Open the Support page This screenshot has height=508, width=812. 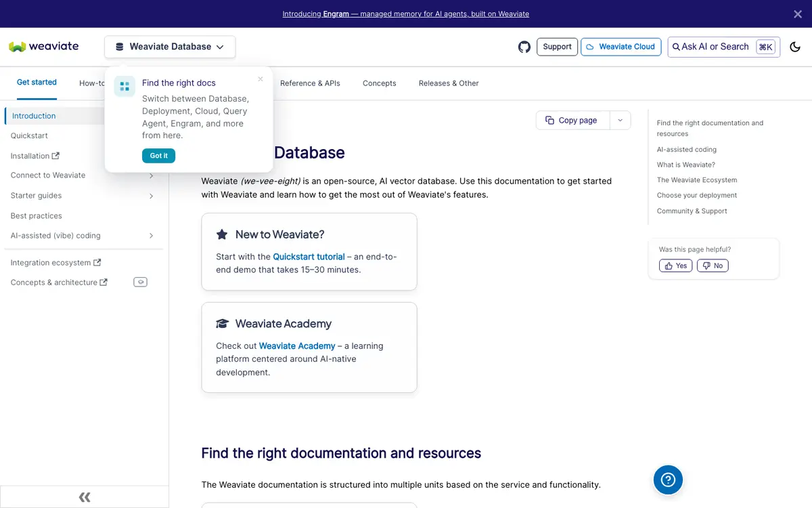(557, 47)
